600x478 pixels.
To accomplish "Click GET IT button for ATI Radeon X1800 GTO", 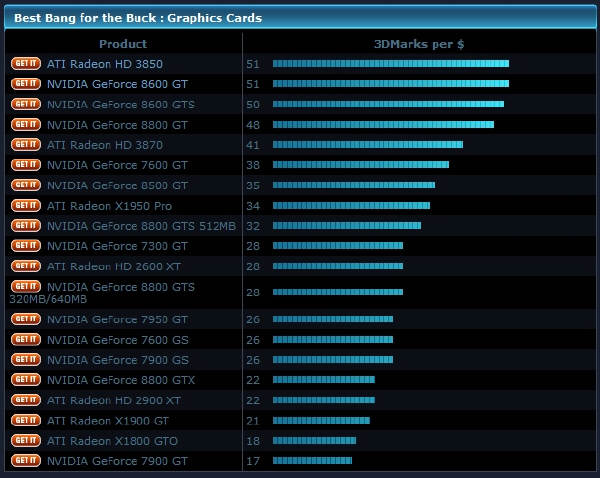I will pyautogui.click(x=26, y=440).
